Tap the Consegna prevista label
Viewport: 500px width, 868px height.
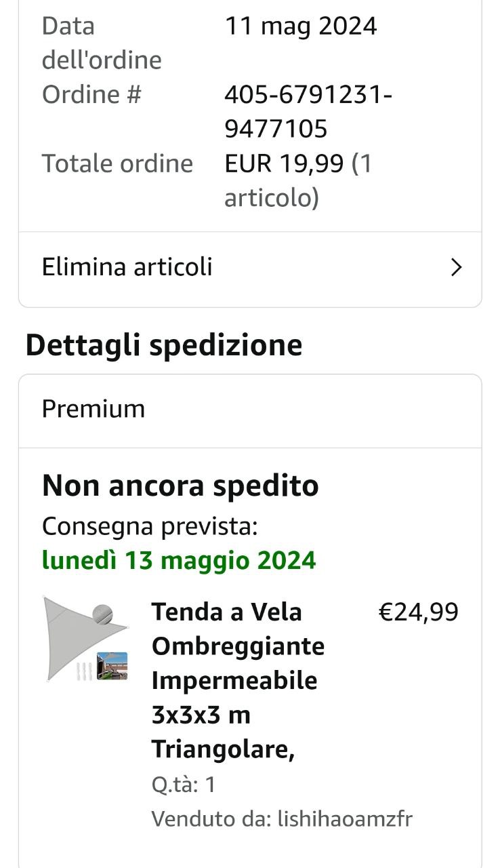(x=150, y=526)
